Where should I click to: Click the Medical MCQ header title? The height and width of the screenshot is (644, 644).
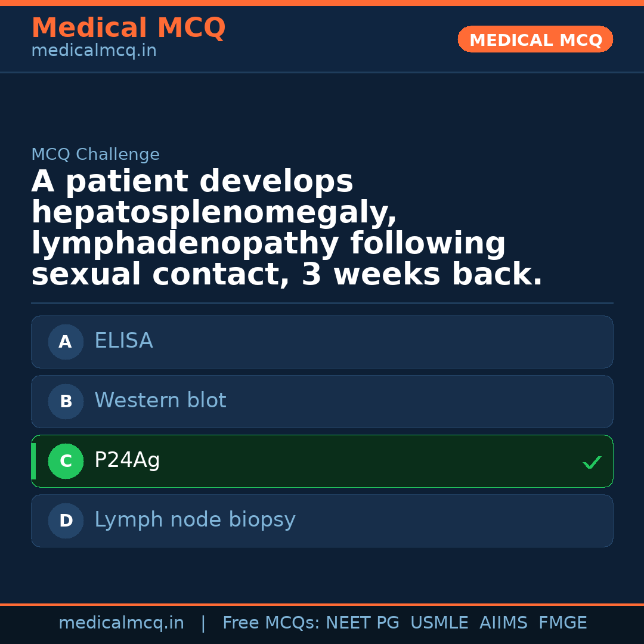(x=128, y=28)
